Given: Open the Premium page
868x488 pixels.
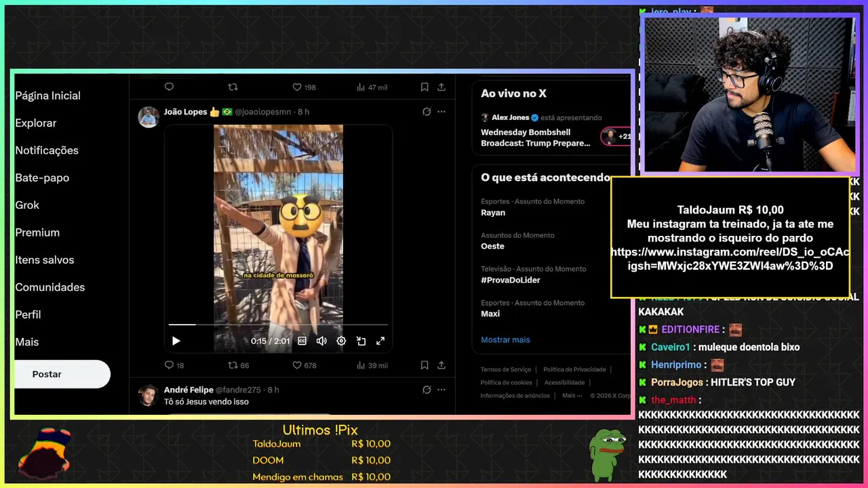Looking at the screenshot, I should click(x=37, y=232).
